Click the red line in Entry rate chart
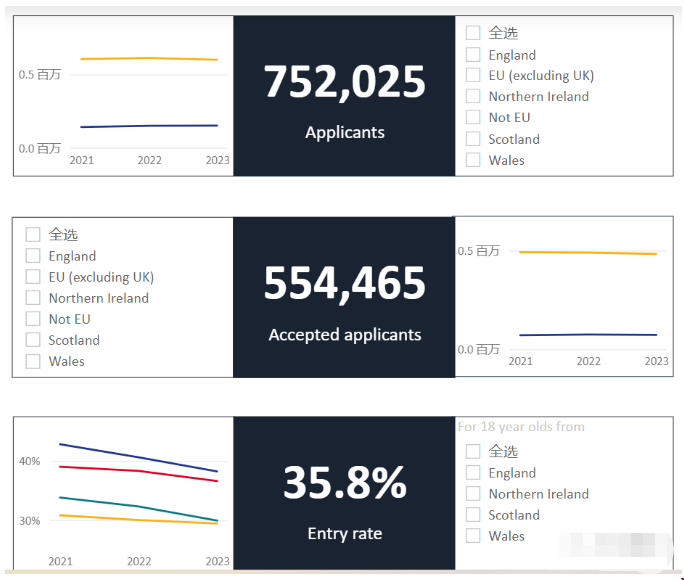The image size is (684, 580). pos(139,470)
